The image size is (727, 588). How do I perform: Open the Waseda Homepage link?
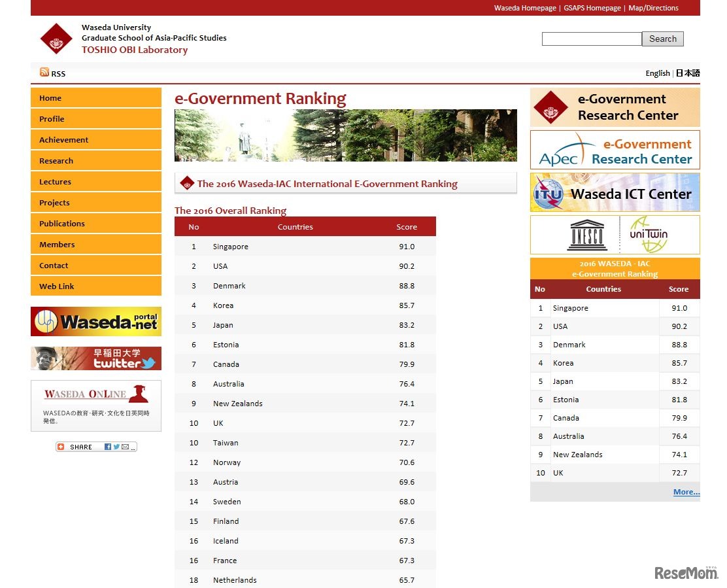[525, 8]
